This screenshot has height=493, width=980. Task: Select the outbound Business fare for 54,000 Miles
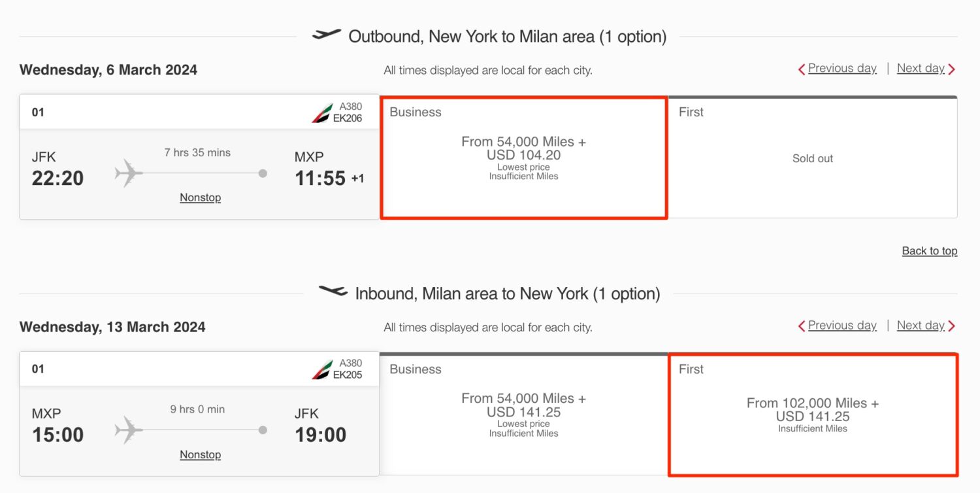[x=523, y=157]
